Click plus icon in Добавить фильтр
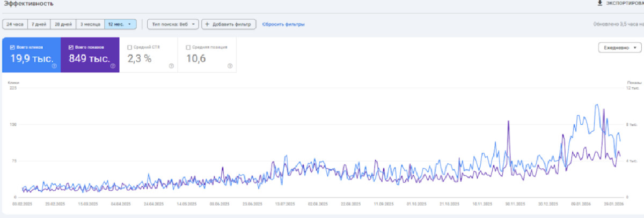 pos(207,24)
